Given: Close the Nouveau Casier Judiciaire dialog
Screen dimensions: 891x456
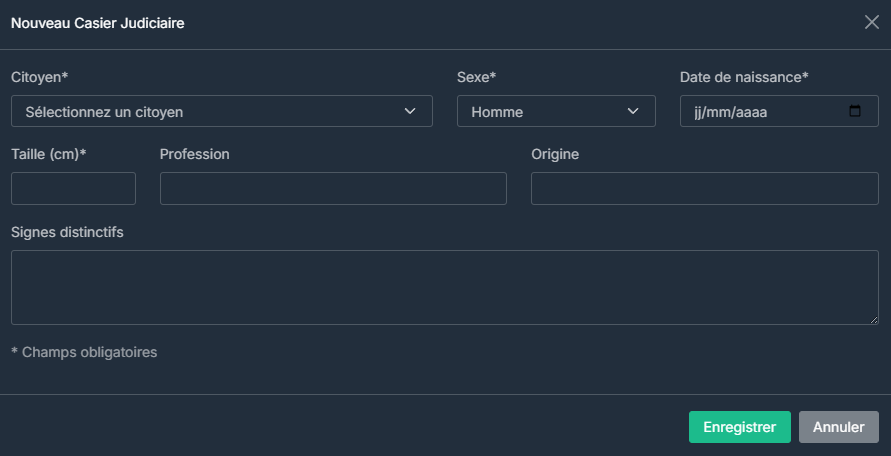Looking at the screenshot, I should click(871, 23).
